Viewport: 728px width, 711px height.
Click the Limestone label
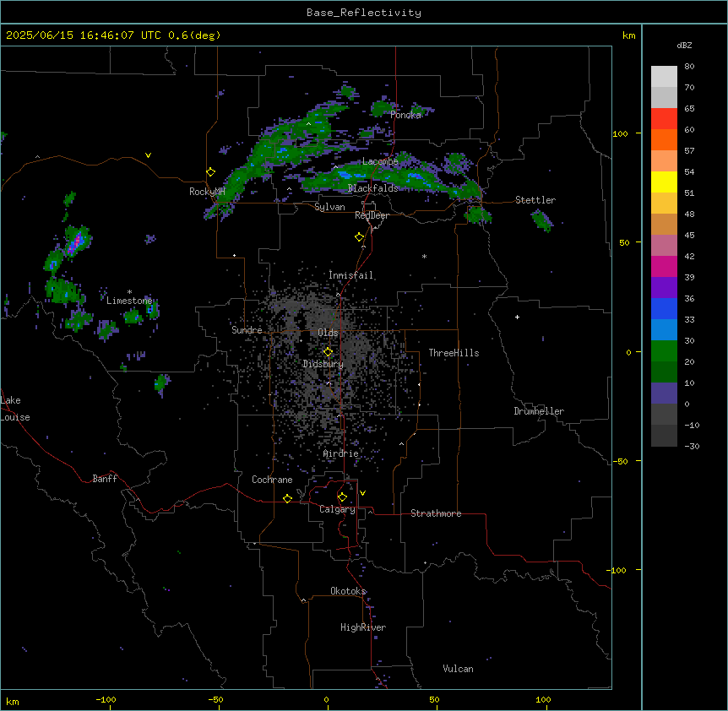[x=129, y=301]
